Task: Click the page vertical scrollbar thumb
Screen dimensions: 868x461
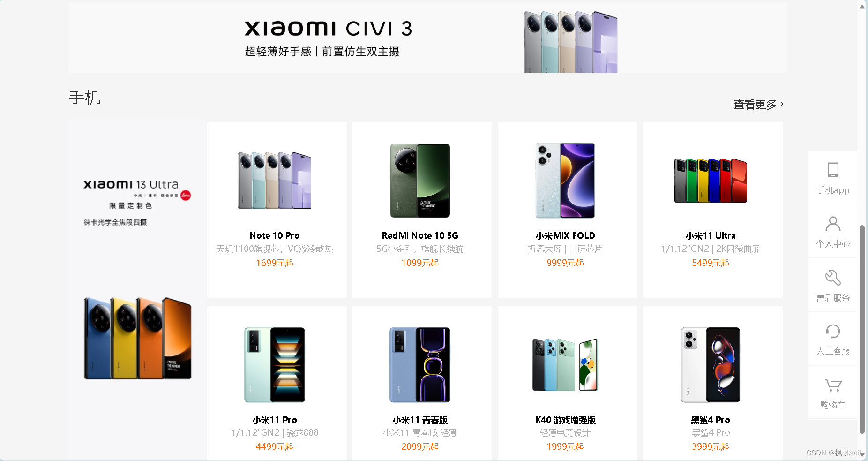Action: tap(862, 329)
